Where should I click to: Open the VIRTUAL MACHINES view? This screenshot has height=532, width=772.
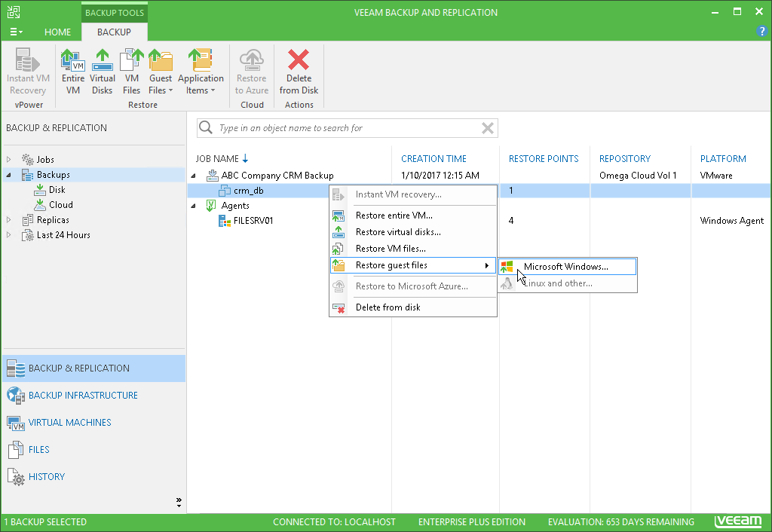(93, 422)
